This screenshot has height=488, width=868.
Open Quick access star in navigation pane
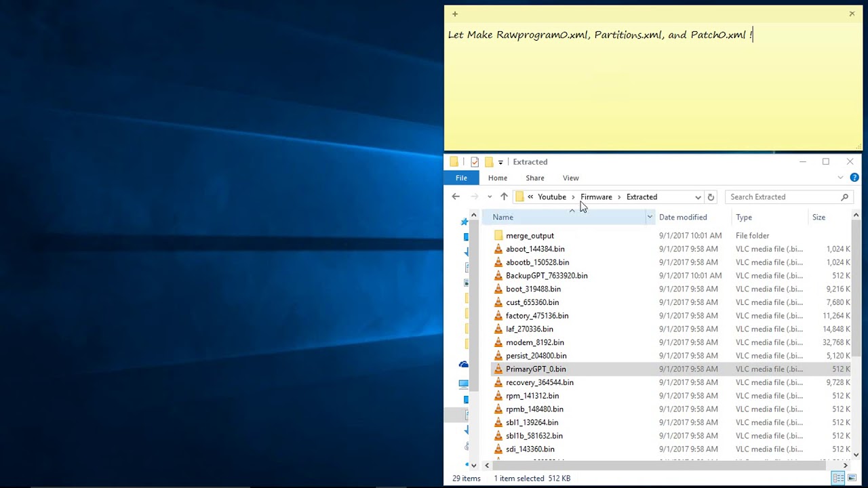(464, 222)
